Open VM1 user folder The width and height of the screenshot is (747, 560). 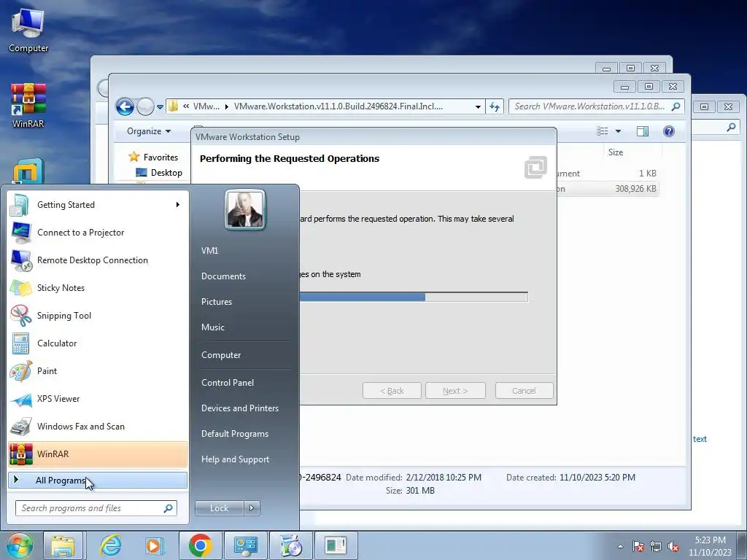209,251
